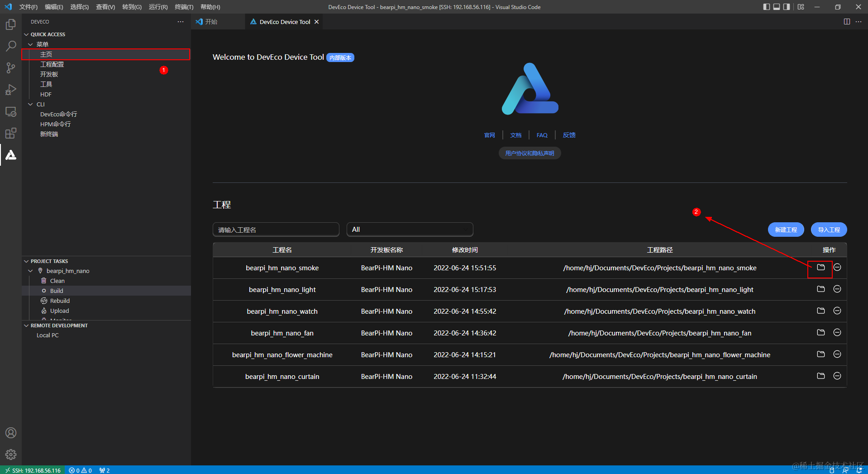The image size is (868, 474).
Task: Collapse the 菜单 tree node
Action: click(30, 44)
